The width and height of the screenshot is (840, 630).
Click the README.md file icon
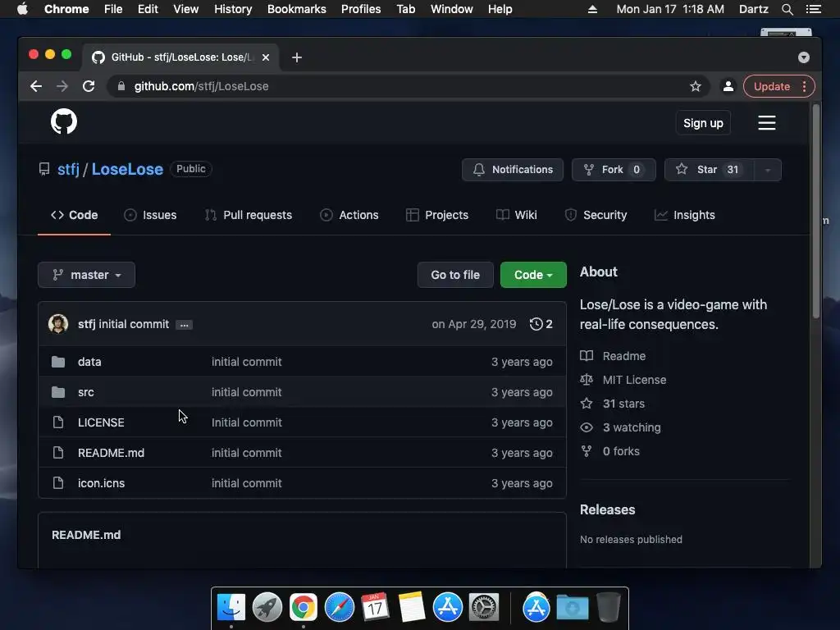click(x=58, y=453)
